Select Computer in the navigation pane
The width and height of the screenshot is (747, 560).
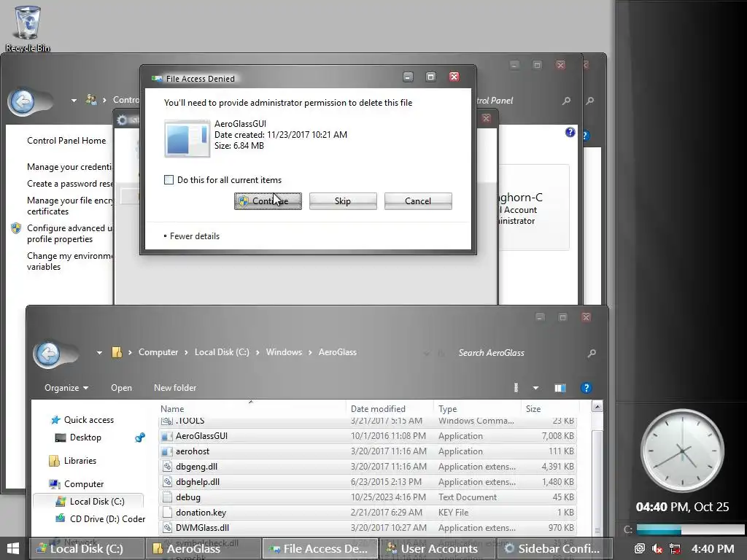coord(76,484)
